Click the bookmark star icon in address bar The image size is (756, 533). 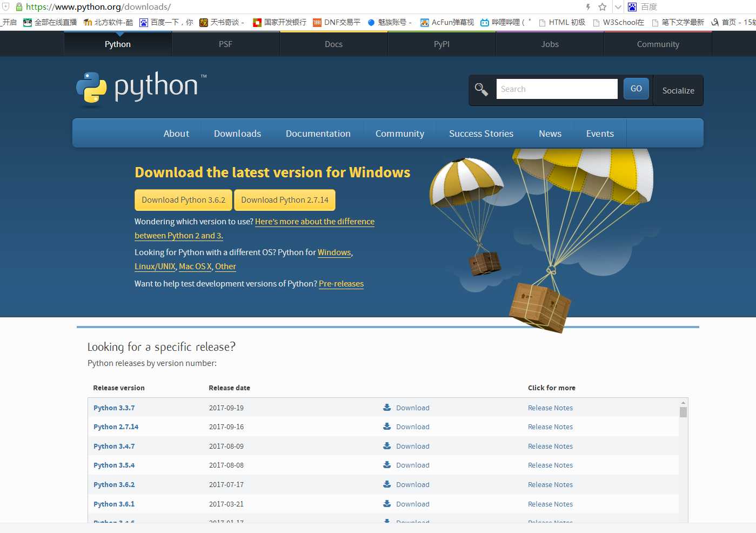tap(603, 7)
